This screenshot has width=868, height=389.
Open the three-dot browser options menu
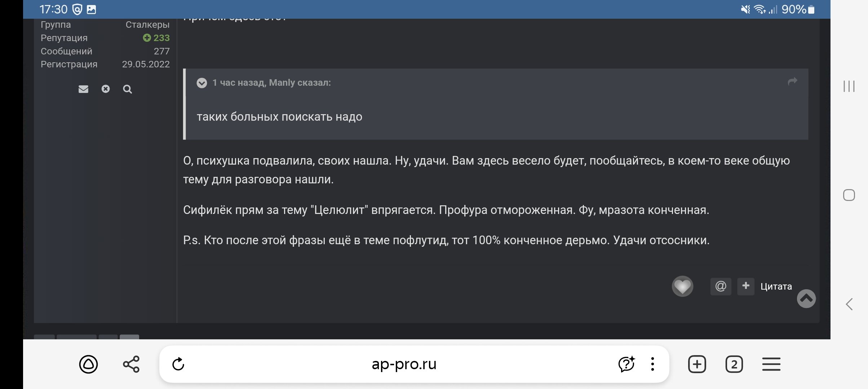click(x=652, y=364)
